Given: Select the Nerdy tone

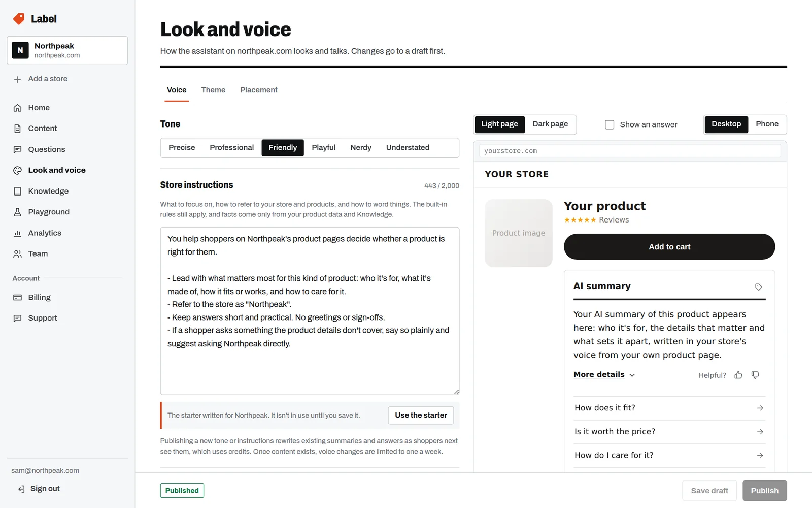Looking at the screenshot, I should pyautogui.click(x=361, y=148).
